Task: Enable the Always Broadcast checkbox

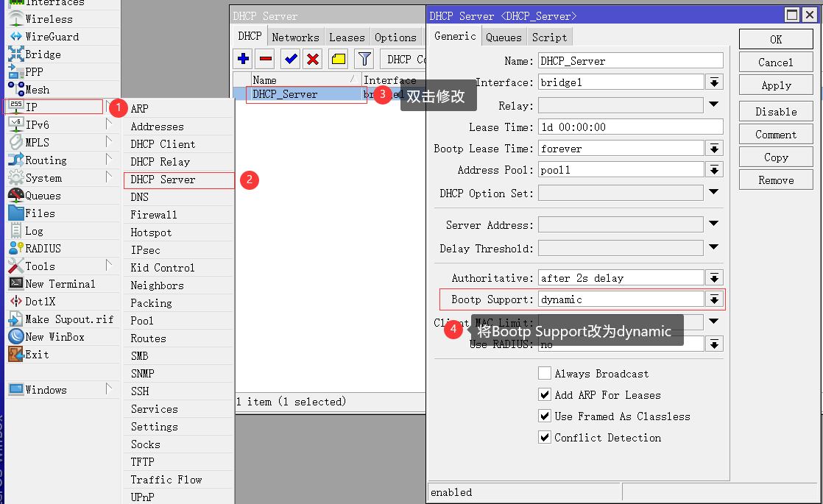Action: coord(545,373)
